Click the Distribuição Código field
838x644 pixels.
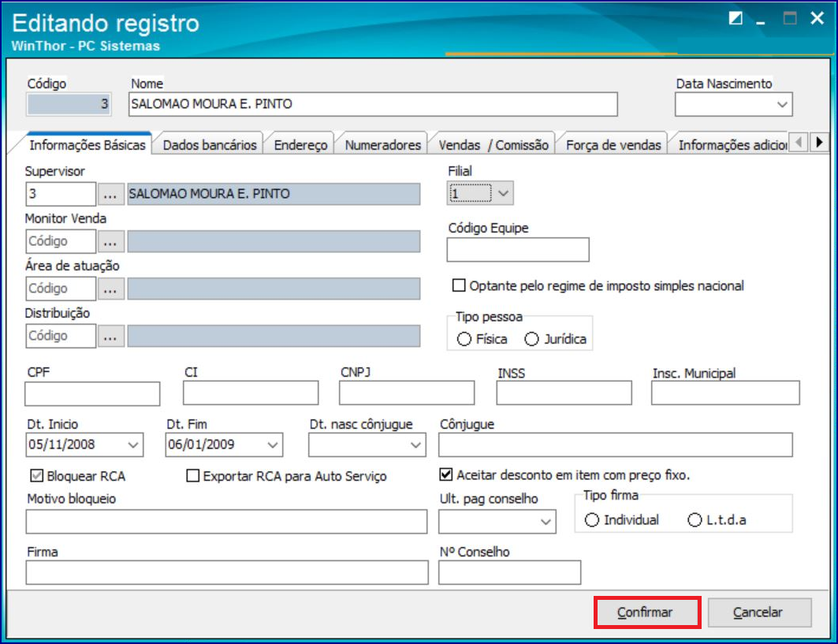pos(61,336)
